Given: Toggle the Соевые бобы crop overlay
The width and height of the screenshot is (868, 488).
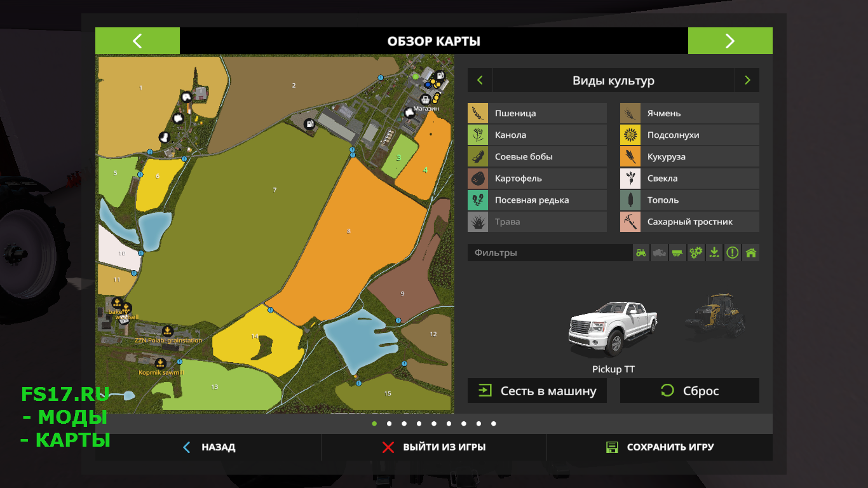Looking at the screenshot, I should click(x=537, y=156).
